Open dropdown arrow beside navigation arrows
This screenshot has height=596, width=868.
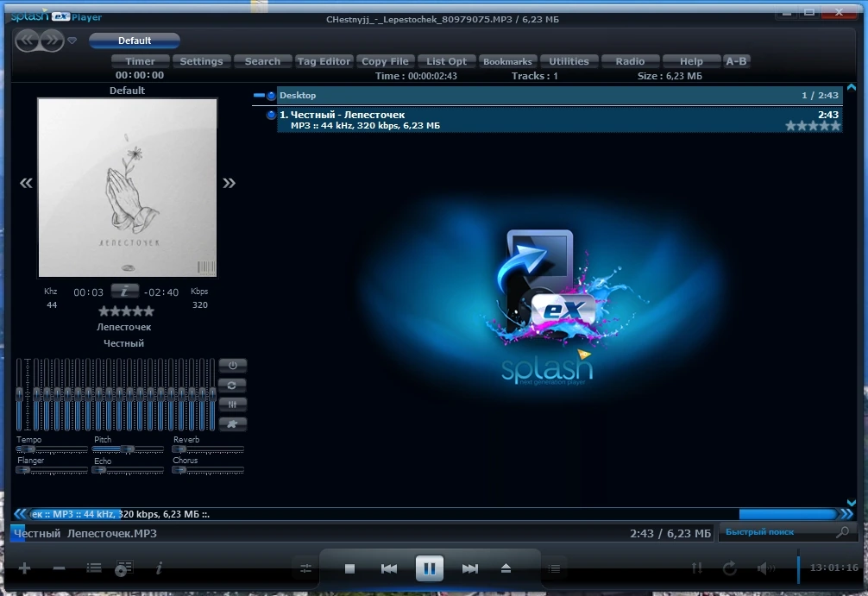point(72,41)
